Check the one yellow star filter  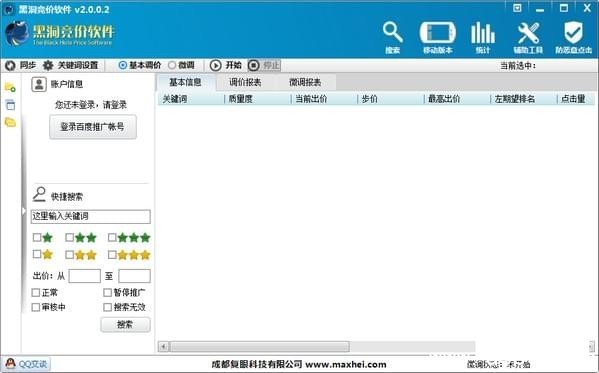pyautogui.click(x=37, y=254)
